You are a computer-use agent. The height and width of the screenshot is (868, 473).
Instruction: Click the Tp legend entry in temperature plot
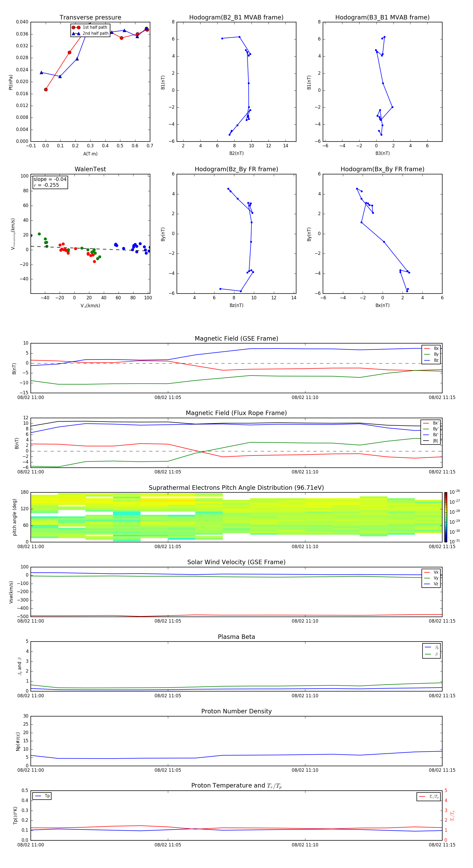point(42,796)
